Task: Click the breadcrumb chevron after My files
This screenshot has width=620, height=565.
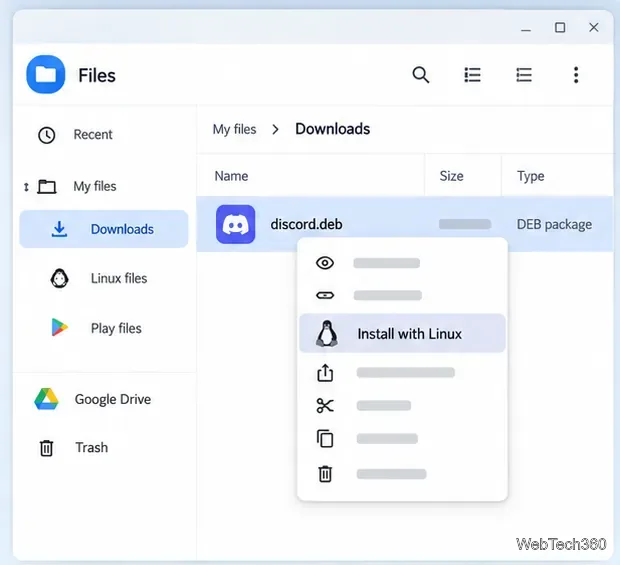Action: click(x=276, y=129)
